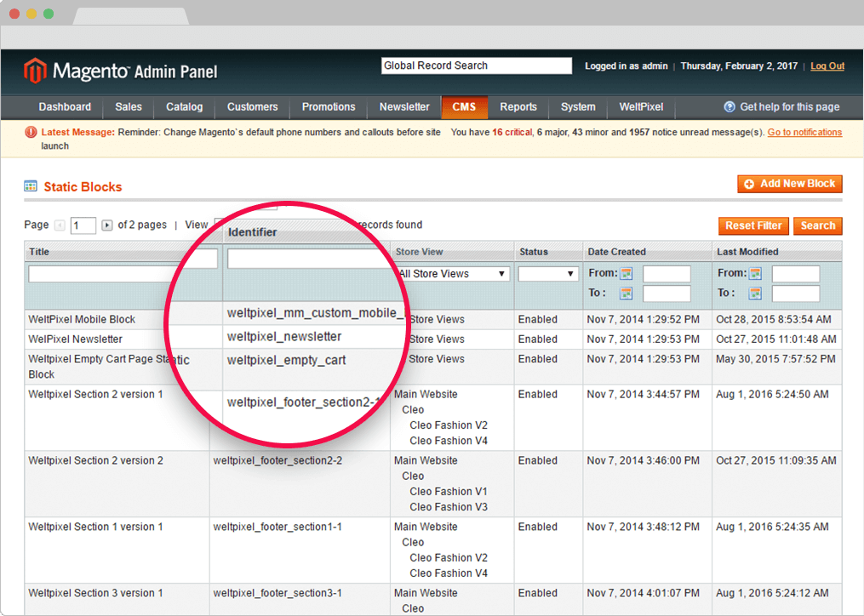The height and width of the screenshot is (616, 864).
Task: Click the Get help question mark icon
Action: tap(730, 107)
